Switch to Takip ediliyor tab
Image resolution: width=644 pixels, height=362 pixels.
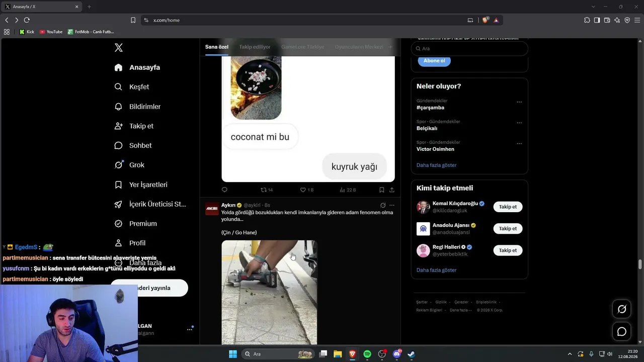(255, 47)
